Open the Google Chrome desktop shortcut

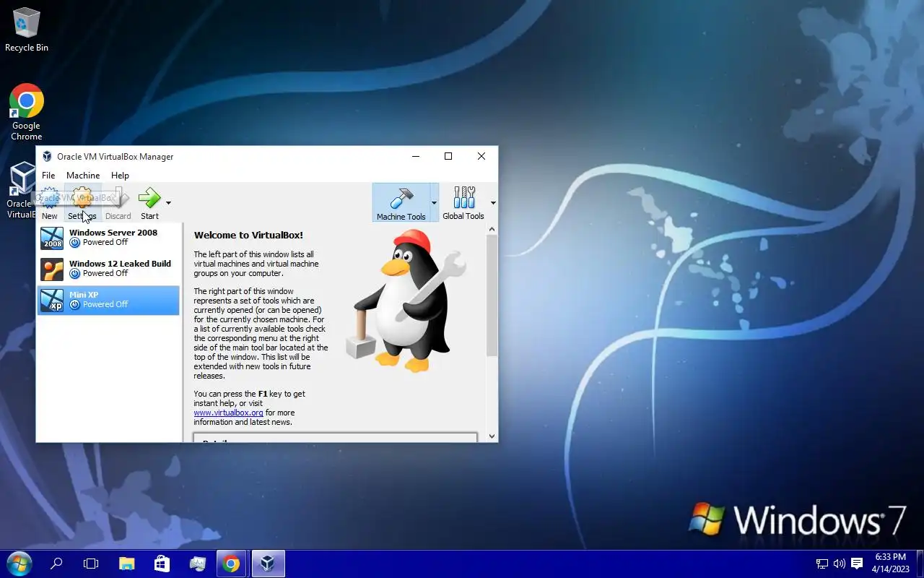pos(27,112)
